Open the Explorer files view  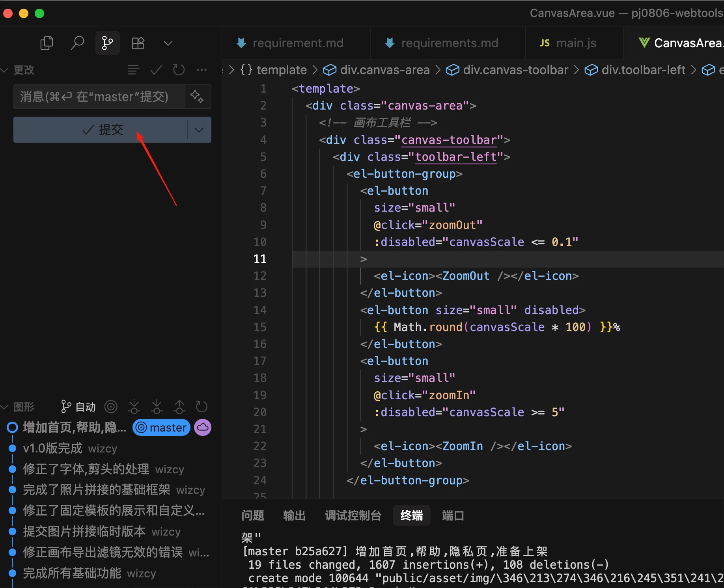pyautogui.click(x=47, y=43)
